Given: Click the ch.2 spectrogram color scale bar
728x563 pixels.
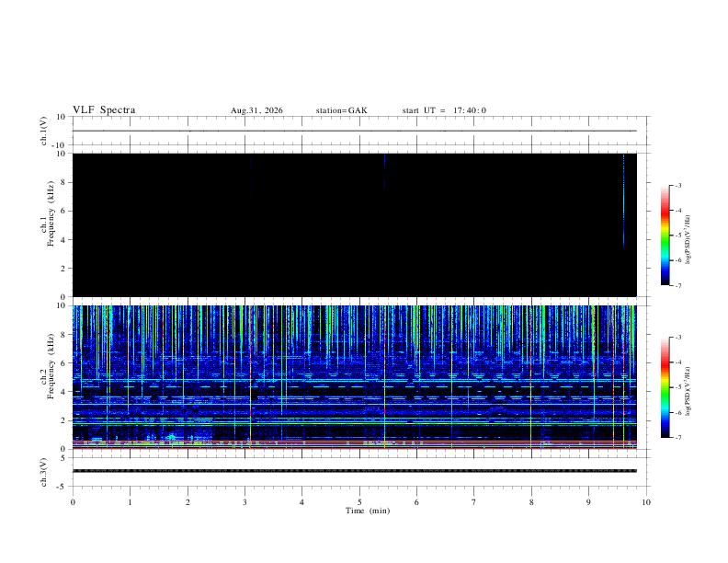Looking at the screenshot, I should (665, 387).
